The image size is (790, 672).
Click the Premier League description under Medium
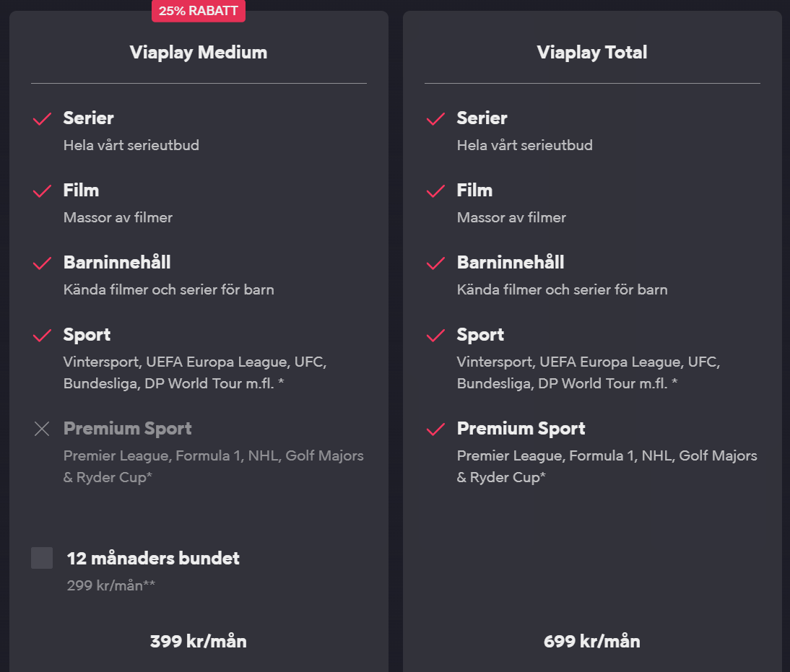(x=214, y=466)
